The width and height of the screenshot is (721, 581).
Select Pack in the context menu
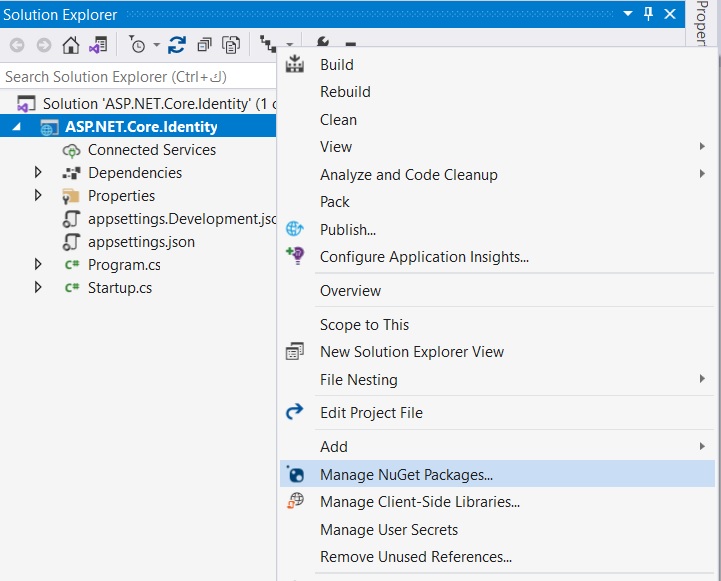coord(497,202)
